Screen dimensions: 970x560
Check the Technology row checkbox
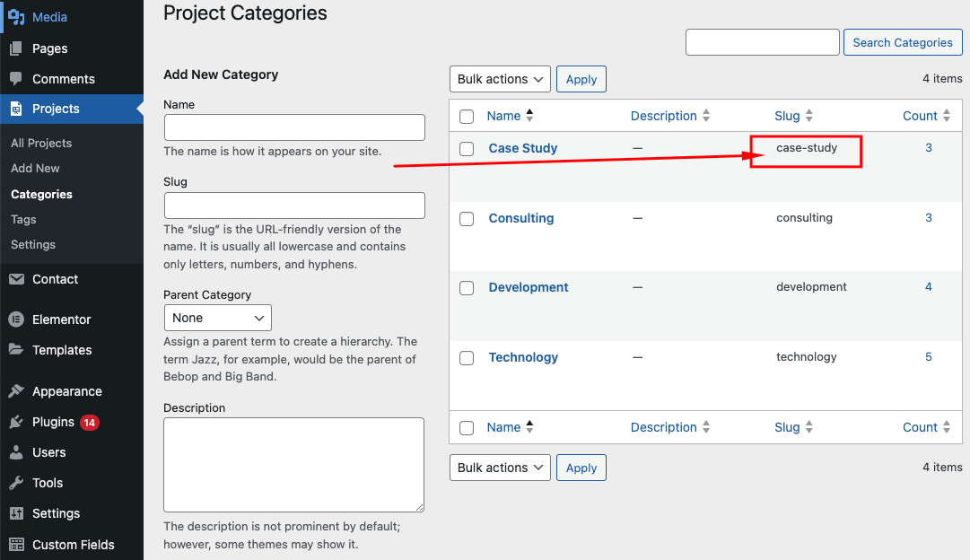click(468, 358)
